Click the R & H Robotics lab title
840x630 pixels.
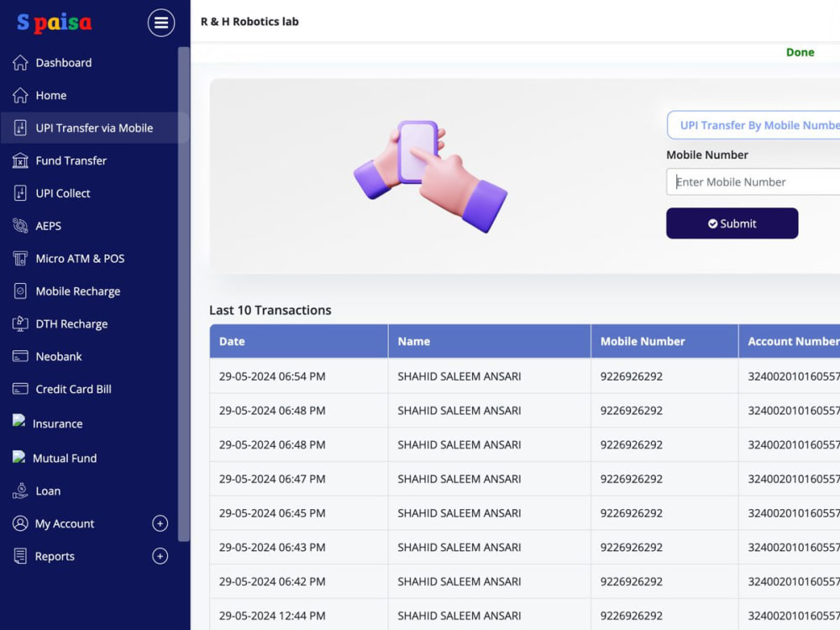click(249, 22)
